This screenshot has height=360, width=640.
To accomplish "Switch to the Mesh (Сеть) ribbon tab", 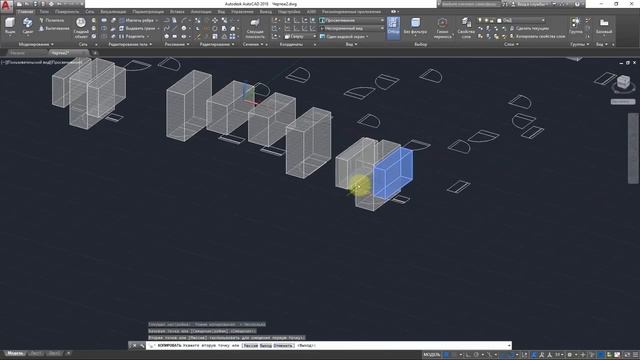I will tap(90, 11).
